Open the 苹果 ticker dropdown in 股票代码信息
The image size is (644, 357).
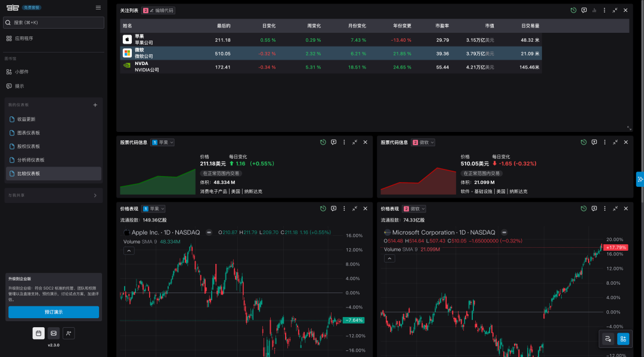pos(163,142)
